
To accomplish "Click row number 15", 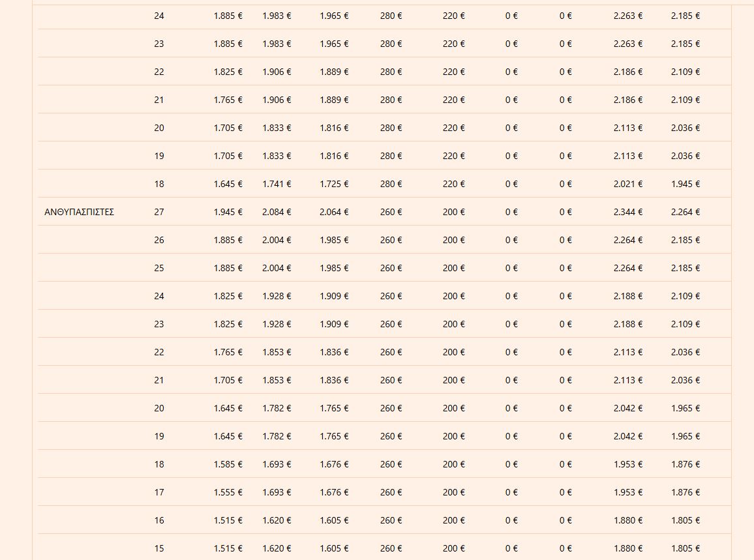I will click(x=159, y=548).
